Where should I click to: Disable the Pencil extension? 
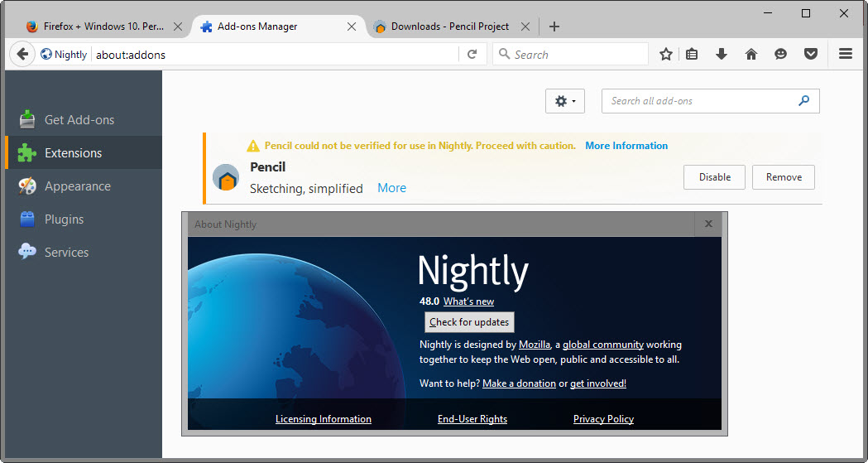pyautogui.click(x=714, y=177)
